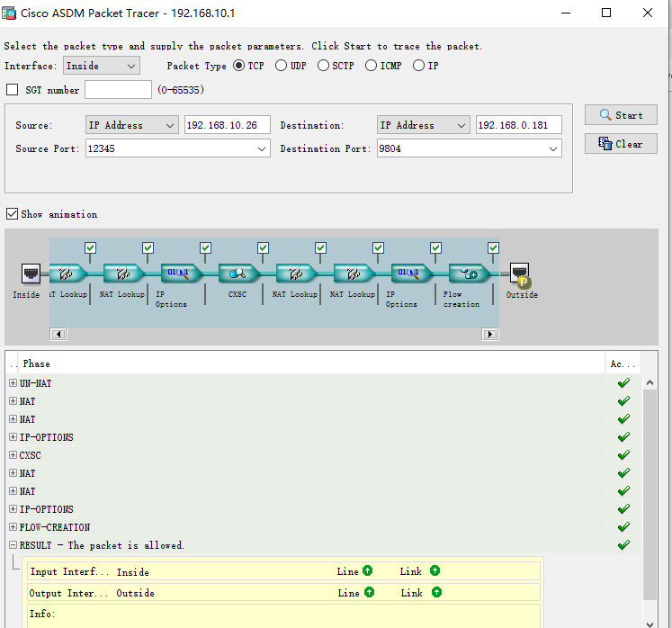Click the green check for CXSC row
Screen dimensions: 672x628
[x=623, y=455]
